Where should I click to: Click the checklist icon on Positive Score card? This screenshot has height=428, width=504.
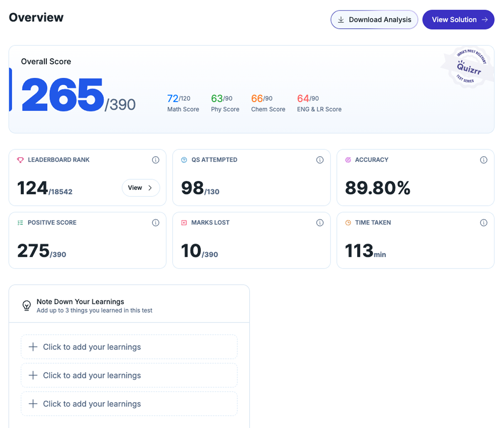pyautogui.click(x=21, y=223)
